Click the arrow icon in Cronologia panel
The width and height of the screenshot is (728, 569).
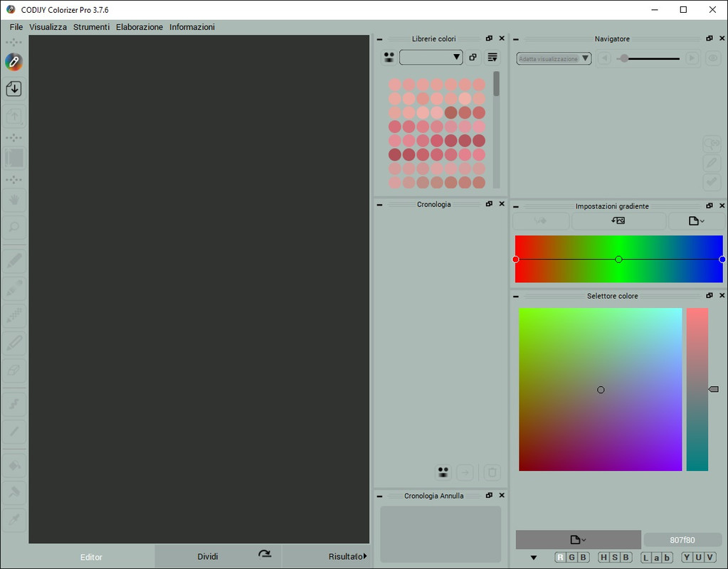(465, 472)
